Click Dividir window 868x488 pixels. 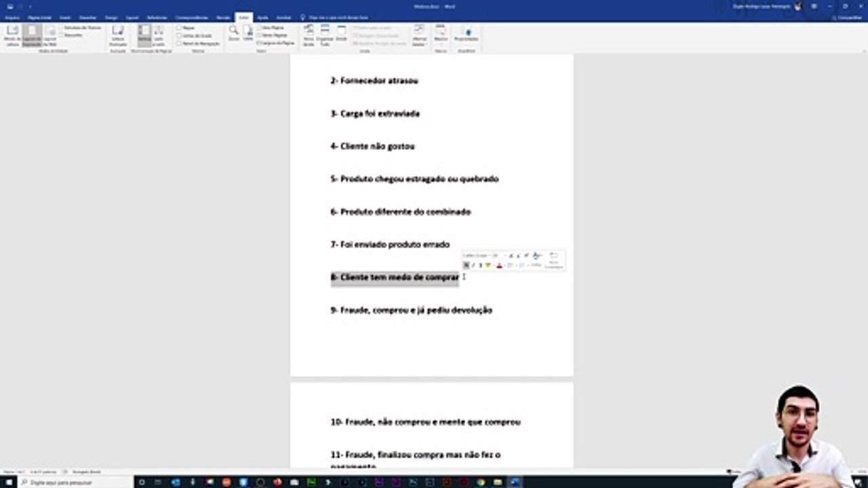341,34
